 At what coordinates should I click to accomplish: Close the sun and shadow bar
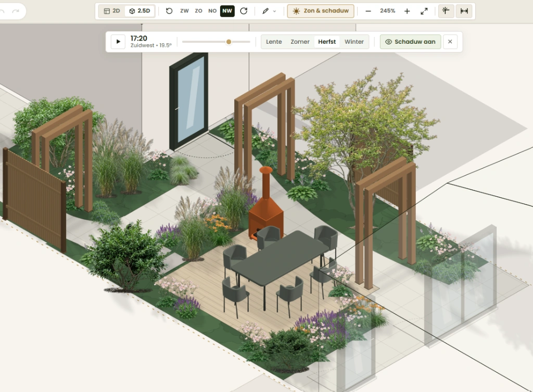pos(450,42)
